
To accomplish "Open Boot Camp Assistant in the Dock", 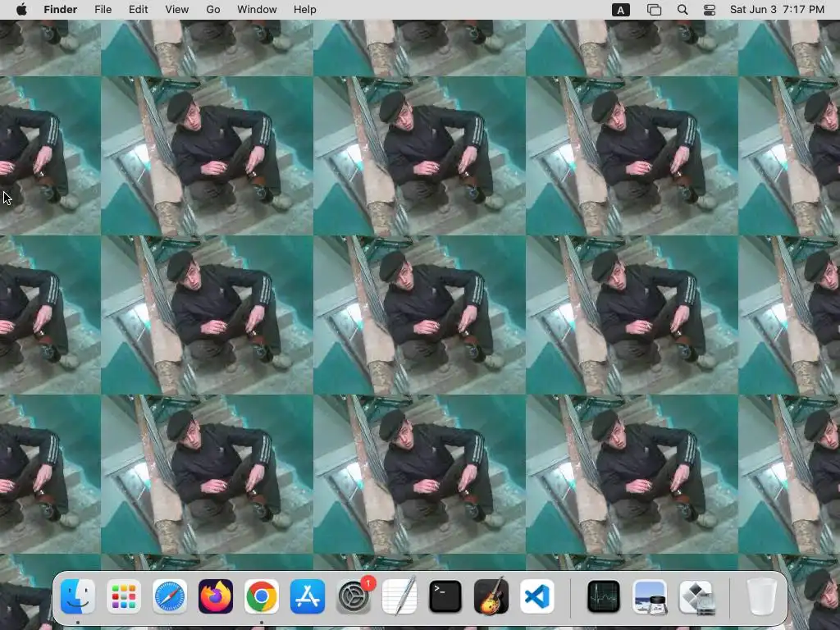I will pos(696,596).
